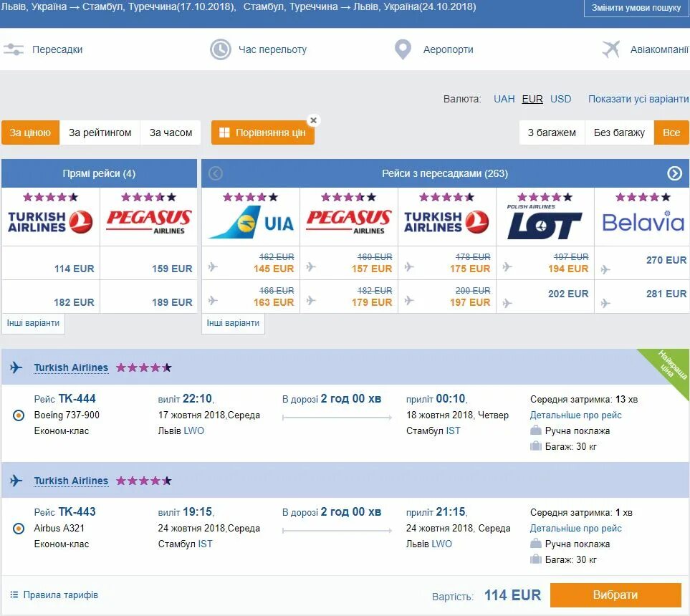Select the radio button for flight TK-444

tap(19, 415)
